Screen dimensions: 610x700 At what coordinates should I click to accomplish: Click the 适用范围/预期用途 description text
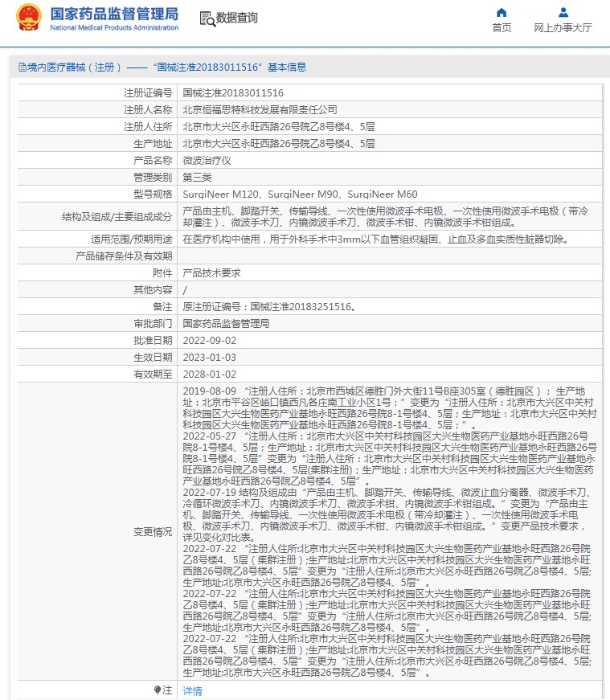(x=377, y=239)
